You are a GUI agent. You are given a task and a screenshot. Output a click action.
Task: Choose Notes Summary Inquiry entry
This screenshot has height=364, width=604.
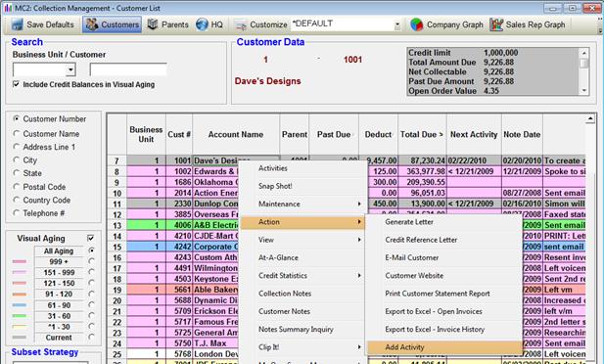296,330
